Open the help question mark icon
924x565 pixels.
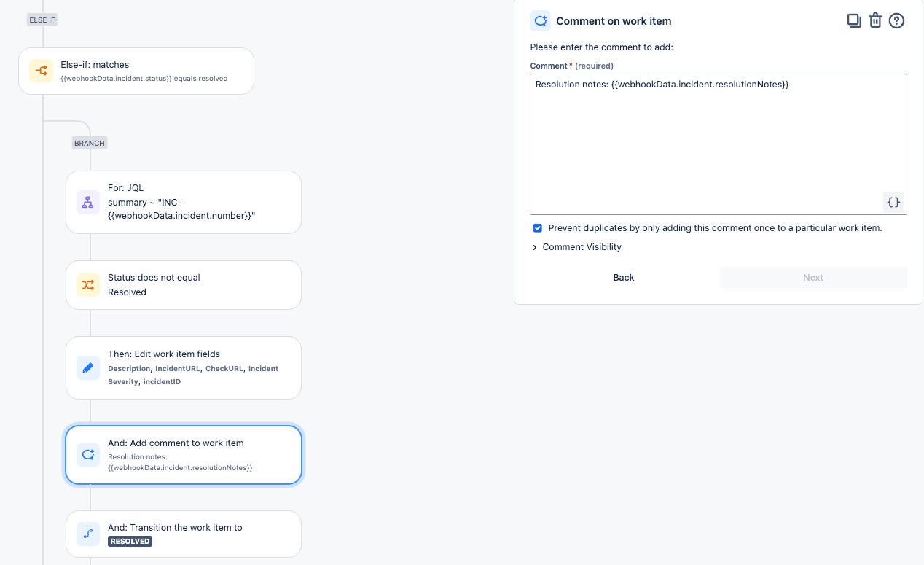click(x=896, y=20)
